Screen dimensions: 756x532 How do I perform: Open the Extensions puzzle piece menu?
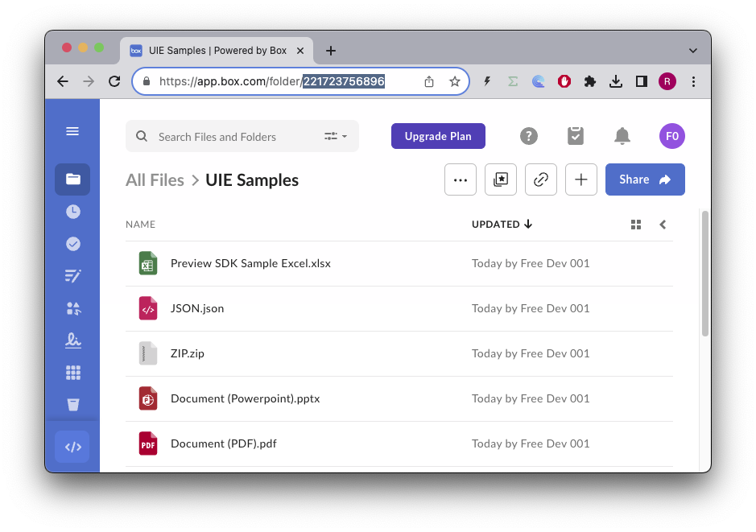[x=589, y=81]
